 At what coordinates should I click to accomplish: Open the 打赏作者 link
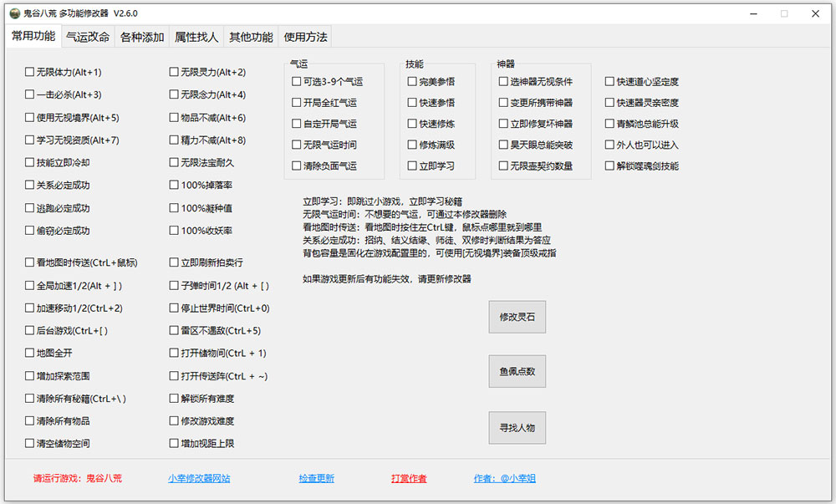[x=409, y=478]
